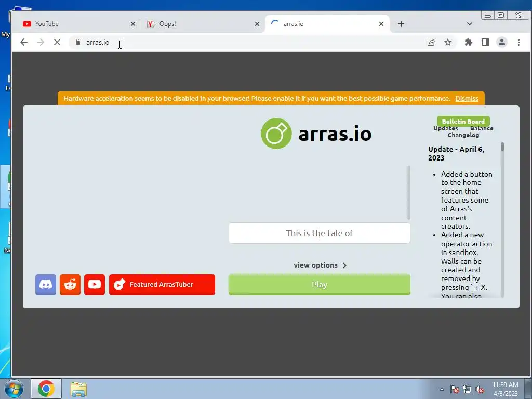Image resolution: width=532 pixels, height=399 pixels.
Task: Bookmark this page with the star
Action: coord(448,42)
